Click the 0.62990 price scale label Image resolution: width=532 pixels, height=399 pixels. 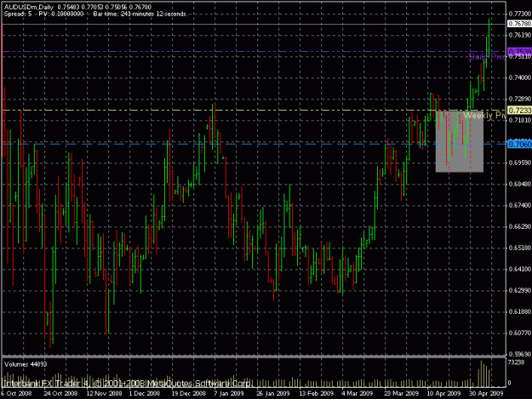(x=520, y=290)
